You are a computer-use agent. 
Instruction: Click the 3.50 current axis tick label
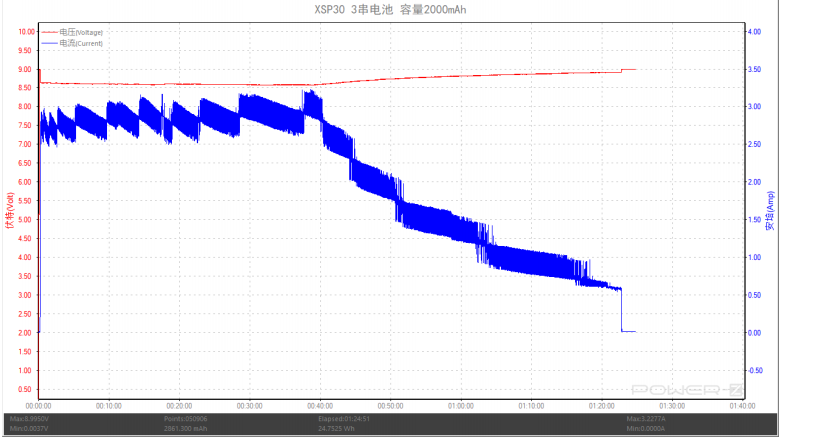(x=754, y=69)
